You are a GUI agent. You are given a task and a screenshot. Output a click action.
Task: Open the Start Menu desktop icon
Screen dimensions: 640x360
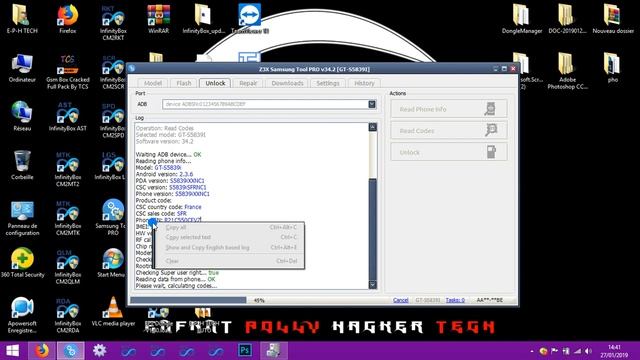click(x=112, y=262)
